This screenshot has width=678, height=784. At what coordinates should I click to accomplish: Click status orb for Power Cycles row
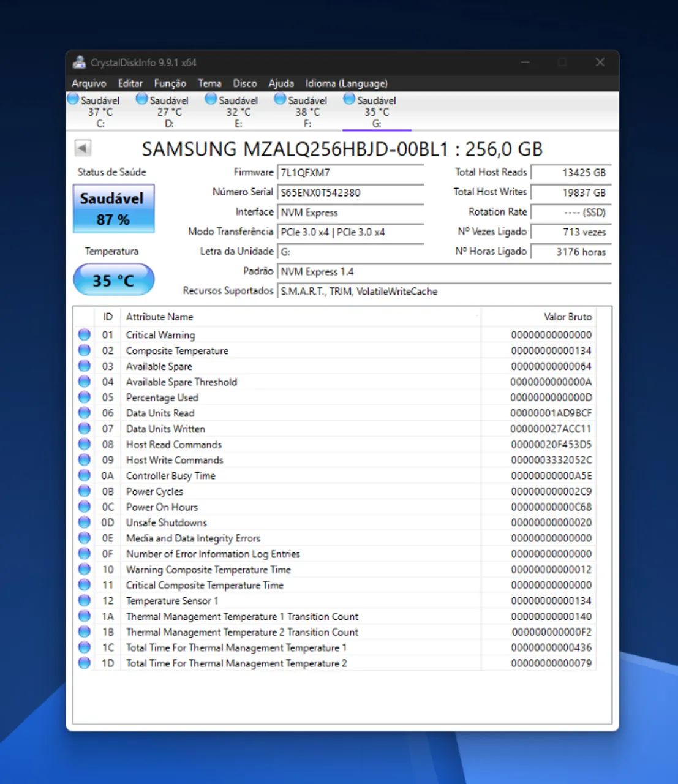click(x=85, y=491)
